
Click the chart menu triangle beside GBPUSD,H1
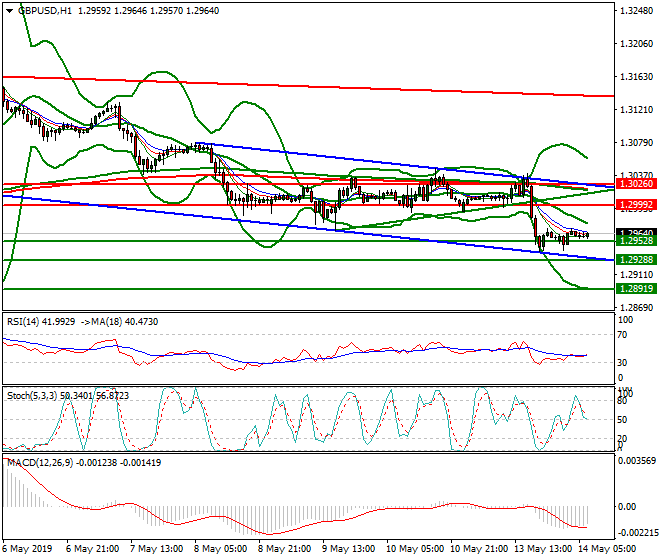[10, 11]
